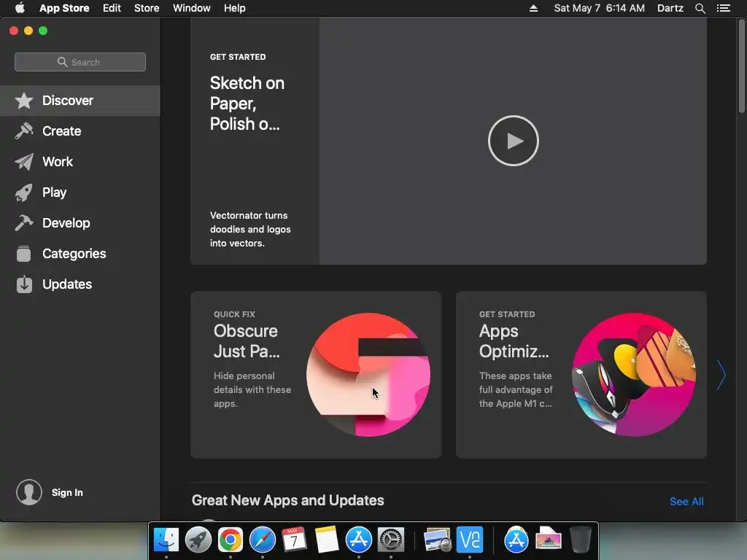The width and height of the screenshot is (747, 560).
Task: Click the Work paper plane icon
Action: point(24,162)
